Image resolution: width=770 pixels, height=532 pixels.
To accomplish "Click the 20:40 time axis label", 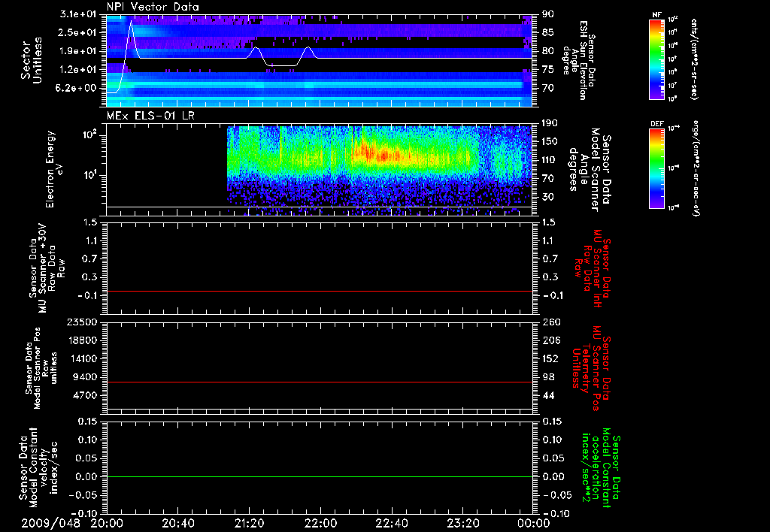I will pos(177,523).
